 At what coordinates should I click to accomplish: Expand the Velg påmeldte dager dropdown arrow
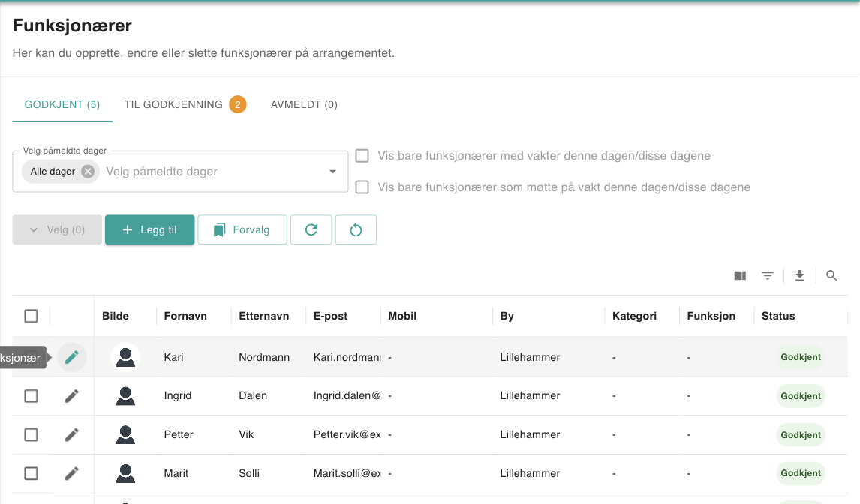332,172
